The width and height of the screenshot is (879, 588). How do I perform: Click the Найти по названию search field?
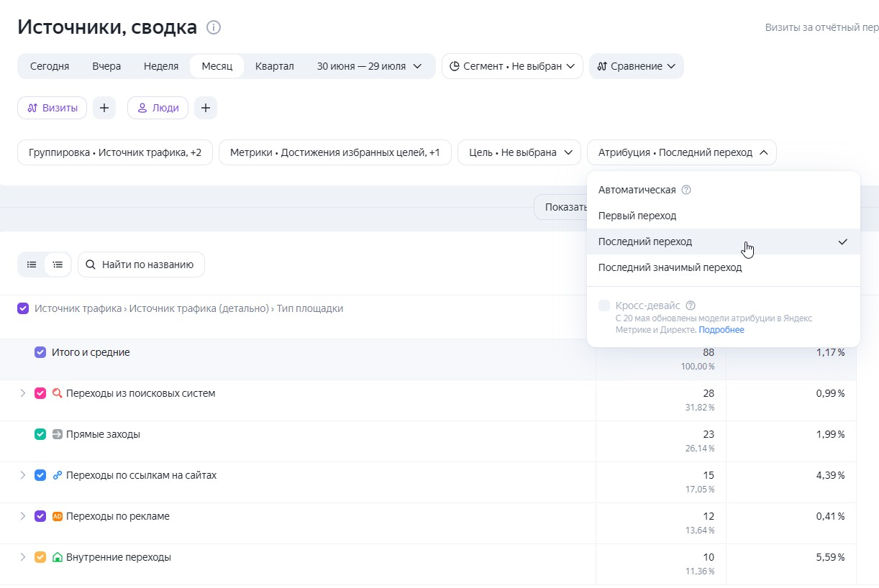pos(141,265)
